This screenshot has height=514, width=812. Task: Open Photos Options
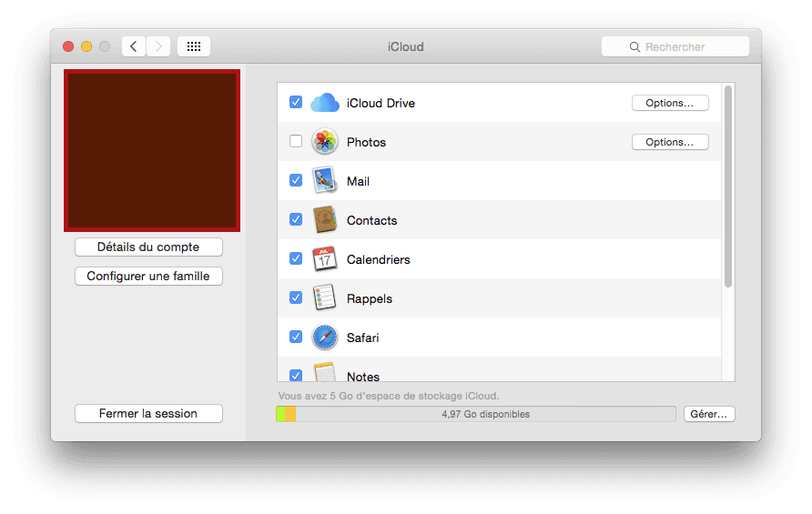(670, 142)
